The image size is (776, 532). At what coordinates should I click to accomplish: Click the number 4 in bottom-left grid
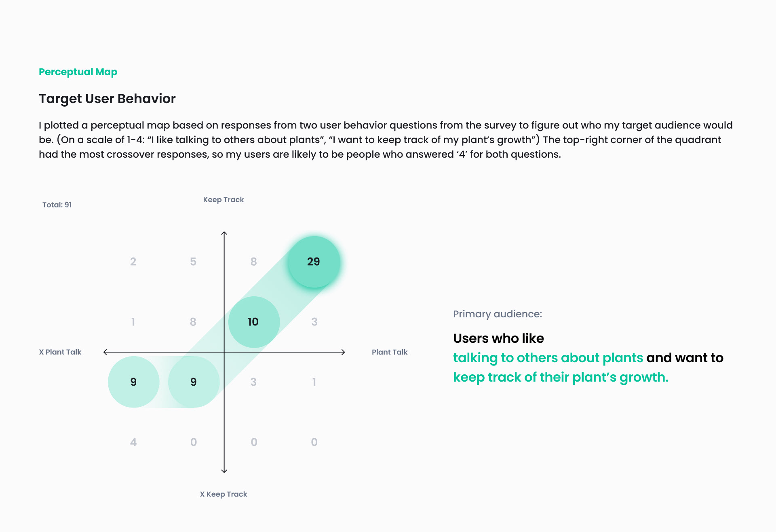pos(133,442)
